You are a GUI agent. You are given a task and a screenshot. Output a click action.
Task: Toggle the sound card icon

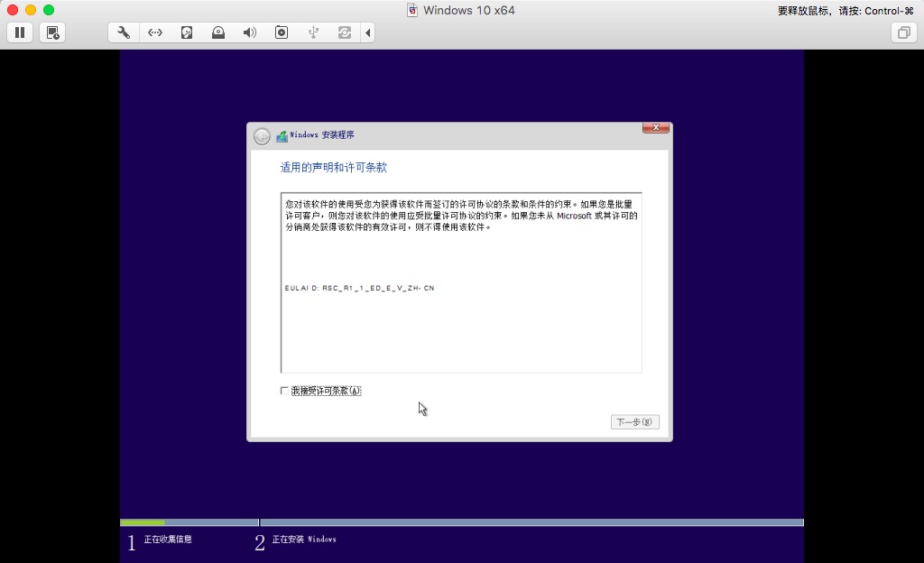(250, 32)
